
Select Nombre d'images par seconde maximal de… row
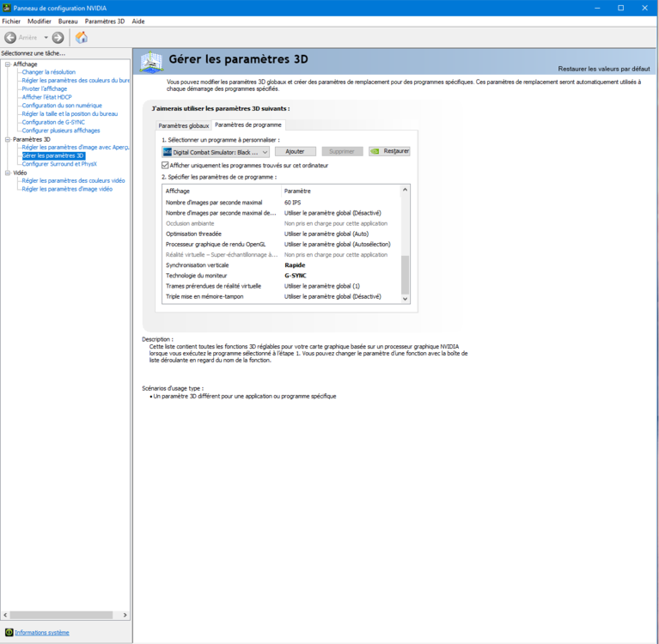click(281, 213)
